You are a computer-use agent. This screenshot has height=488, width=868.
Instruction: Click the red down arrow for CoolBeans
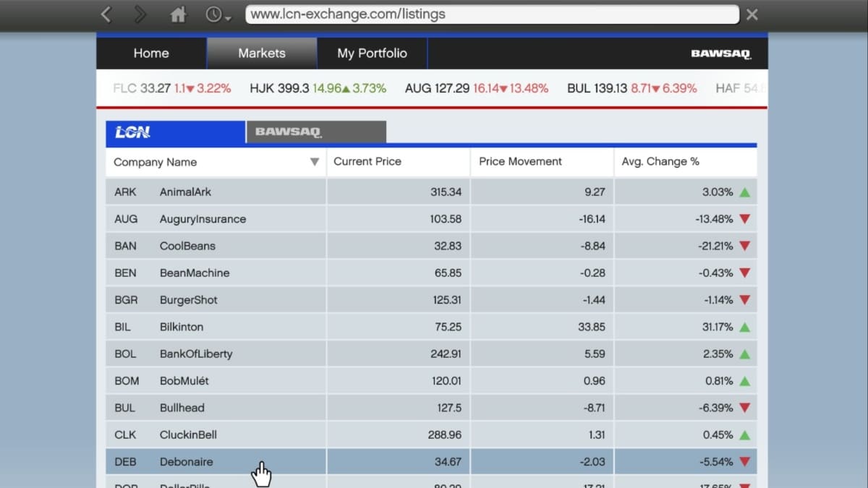tap(744, 247)
